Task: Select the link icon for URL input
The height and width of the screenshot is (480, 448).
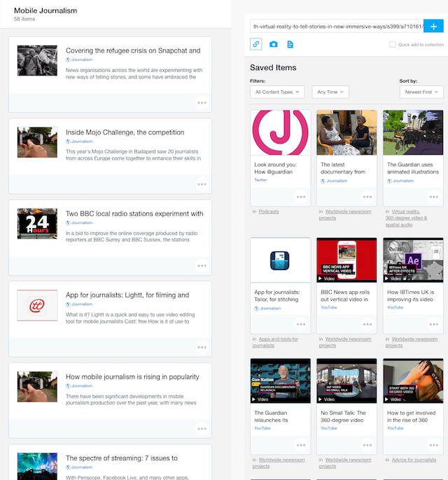Action: [x=256, y=44]
